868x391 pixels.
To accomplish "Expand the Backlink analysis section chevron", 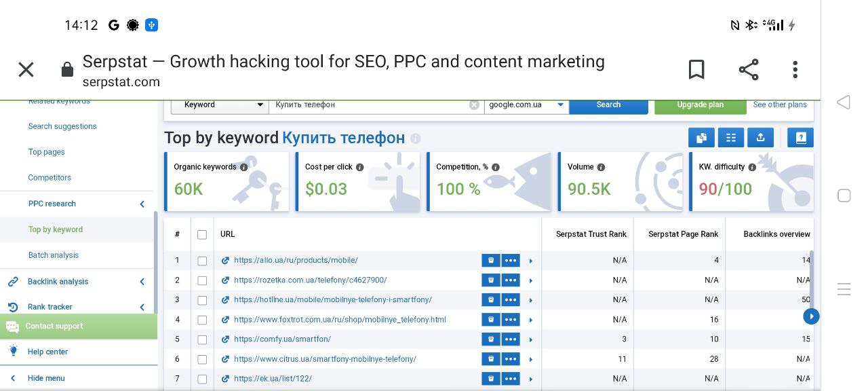I will (x=142, y=282).
